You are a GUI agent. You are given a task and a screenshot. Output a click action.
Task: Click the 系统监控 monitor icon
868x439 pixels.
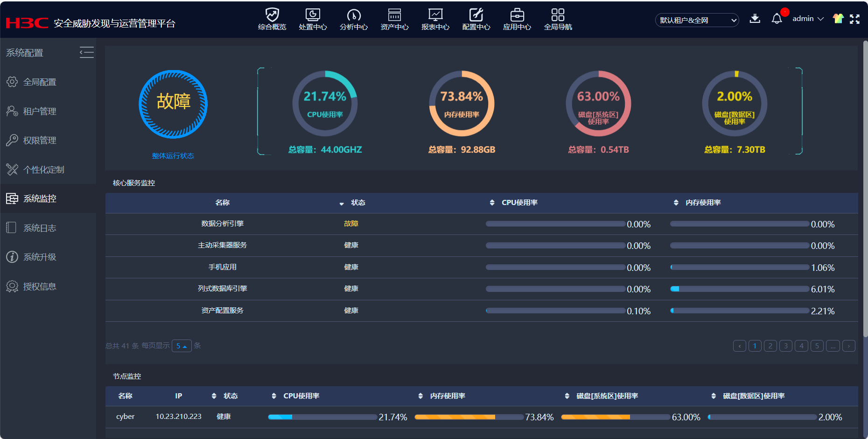point(12,198)
